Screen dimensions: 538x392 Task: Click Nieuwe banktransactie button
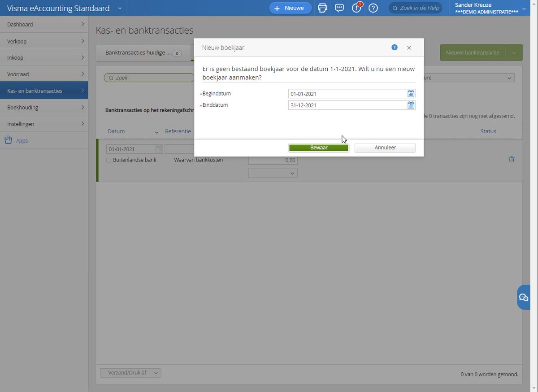click(473, 52)
